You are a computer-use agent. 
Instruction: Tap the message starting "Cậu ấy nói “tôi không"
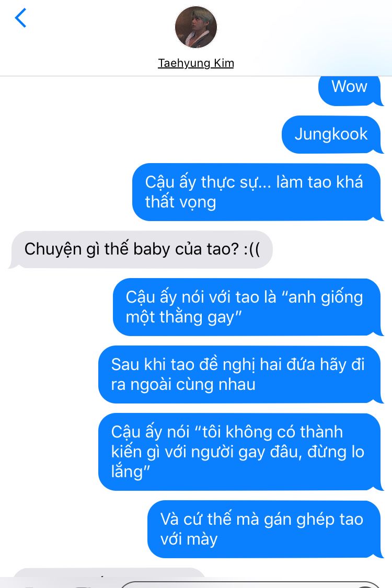(240, 452)
